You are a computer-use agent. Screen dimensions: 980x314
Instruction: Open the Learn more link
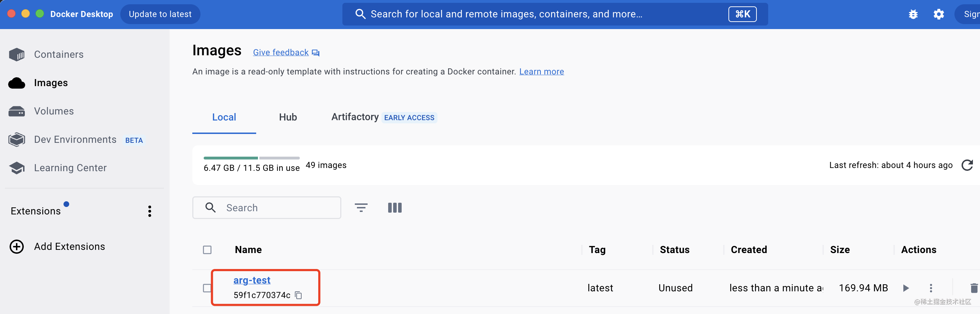[x=541, y=72]
